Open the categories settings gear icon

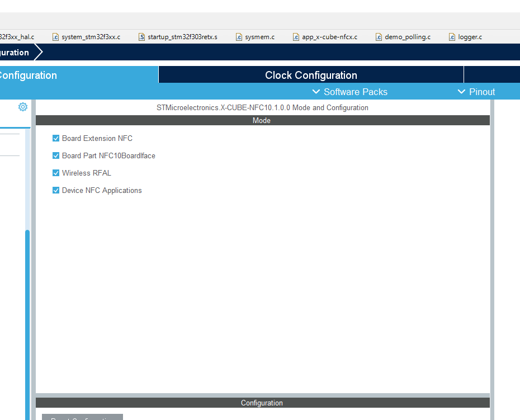(x=23, y=107)
